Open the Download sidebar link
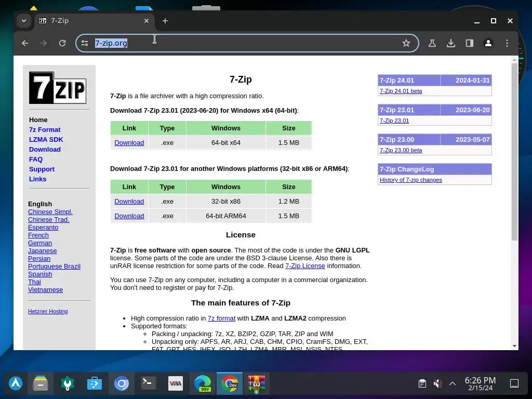The image size is (532, 399). point(45,149)
